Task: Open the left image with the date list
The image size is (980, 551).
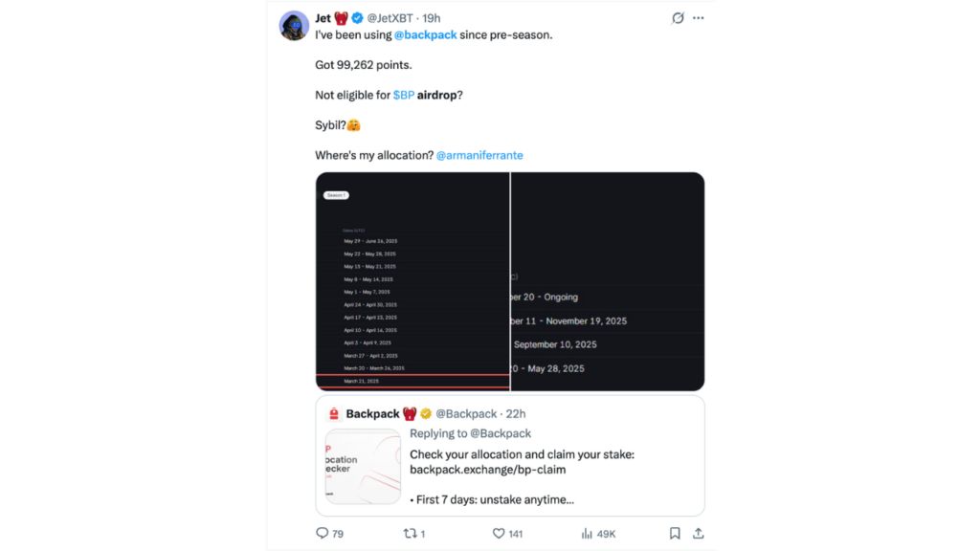Action: [412, 281]
